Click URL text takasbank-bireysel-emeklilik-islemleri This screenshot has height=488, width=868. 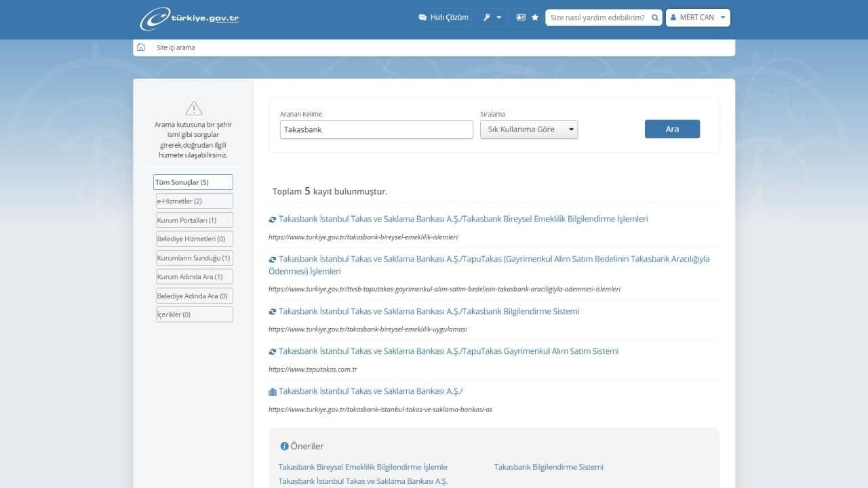[363, 237]
